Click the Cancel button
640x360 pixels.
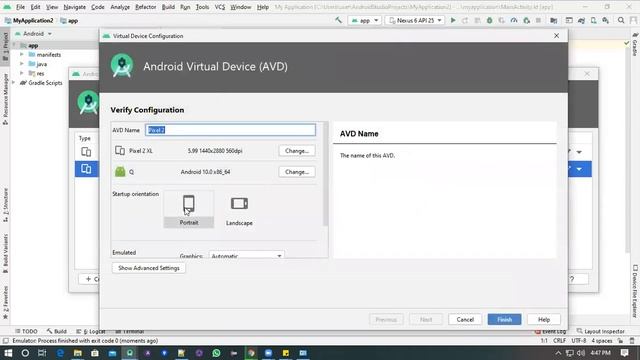[465, 319]
